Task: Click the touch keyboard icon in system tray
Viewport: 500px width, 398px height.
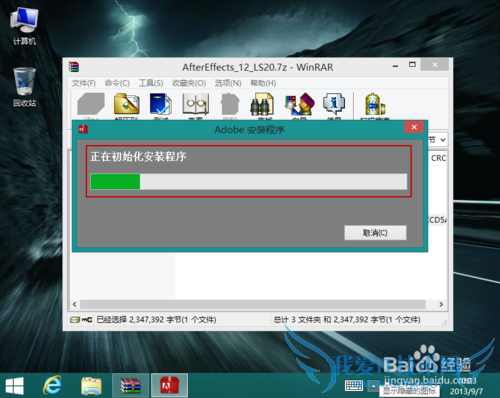Action: click(x=354, y=386)
